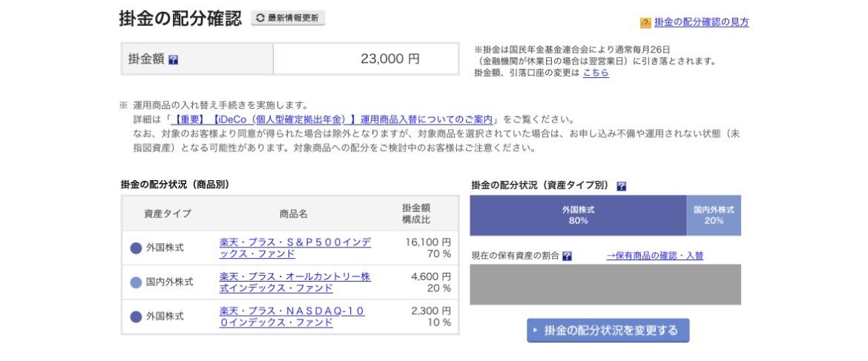Click the help icon beside 掛金額

[173, 59]
